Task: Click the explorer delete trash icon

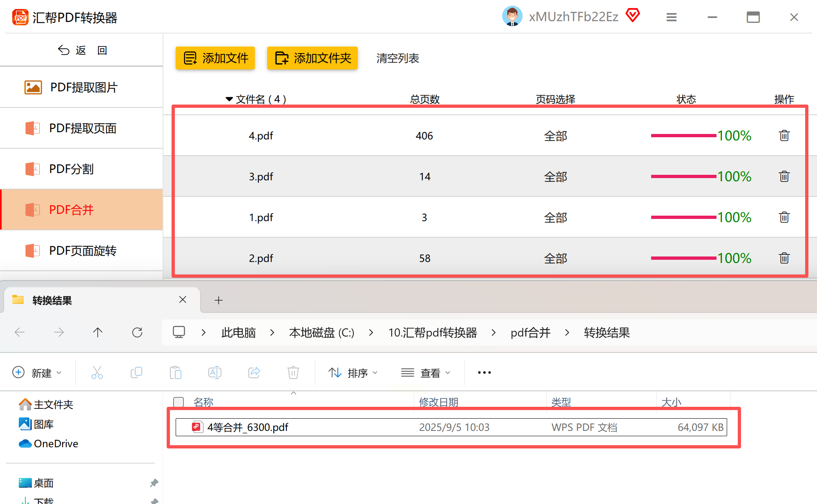Action: (x=293, y=372)
